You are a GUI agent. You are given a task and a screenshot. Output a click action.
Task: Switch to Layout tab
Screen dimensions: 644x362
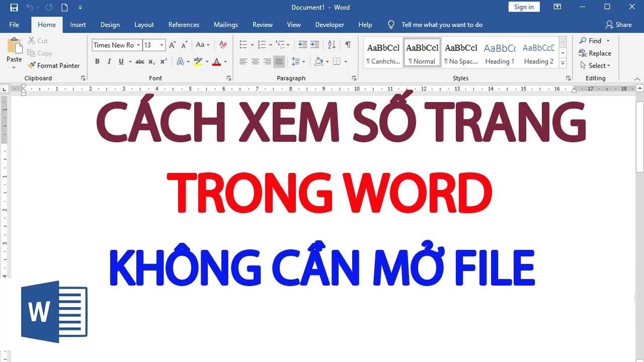tap(144, 25)
